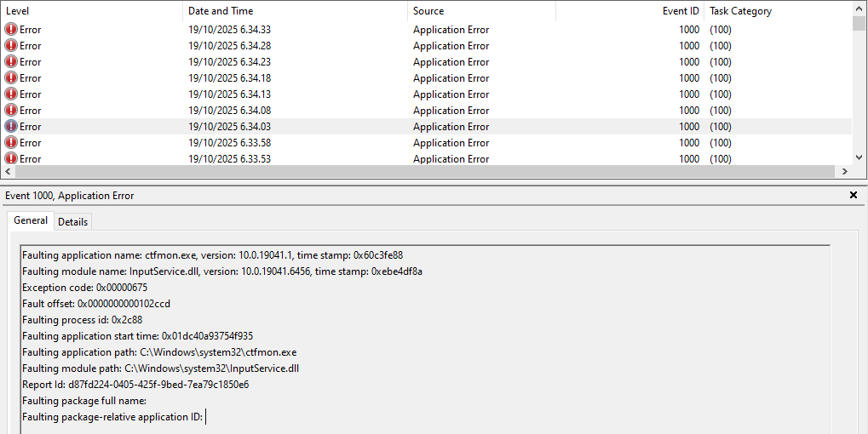868x434 pixels.
Task: Click the Report Id d87fd224 line
Action: tap(135, 385)
